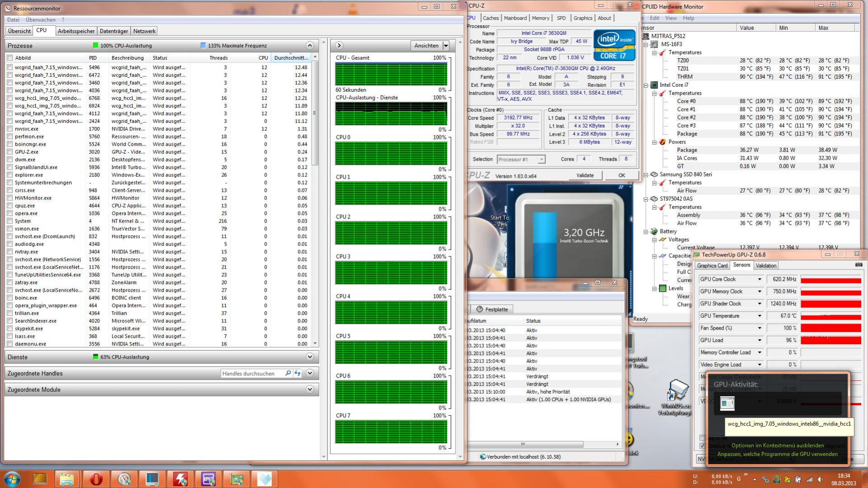Image resolution: width=868 pixels, height=488 pixels.
Task: Click the GPU Load red graph bar
Action: (x=831, y=341)
